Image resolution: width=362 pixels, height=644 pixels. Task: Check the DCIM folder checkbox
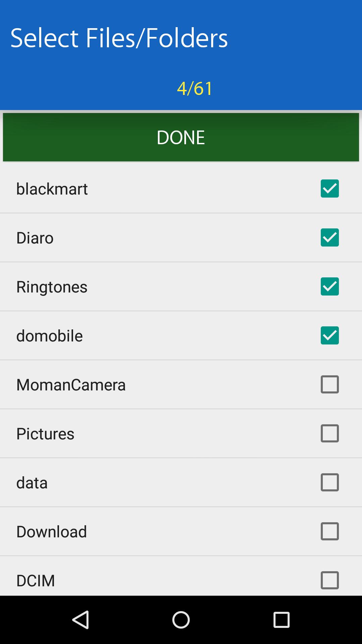click(329, 580)
